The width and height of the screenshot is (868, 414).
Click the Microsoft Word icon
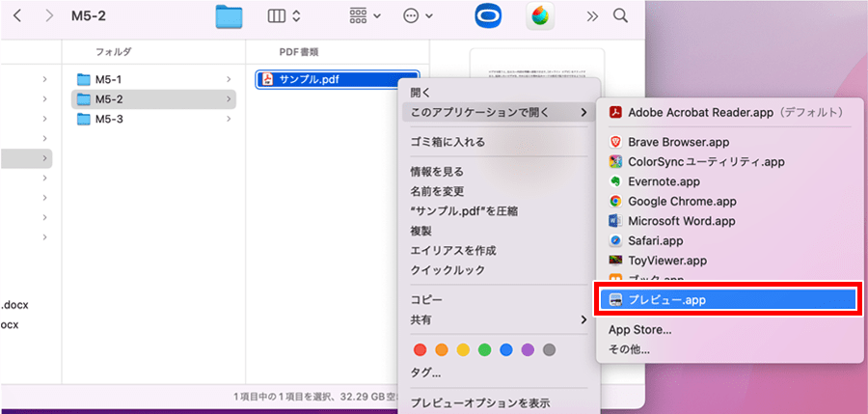(x=615, y=221)
